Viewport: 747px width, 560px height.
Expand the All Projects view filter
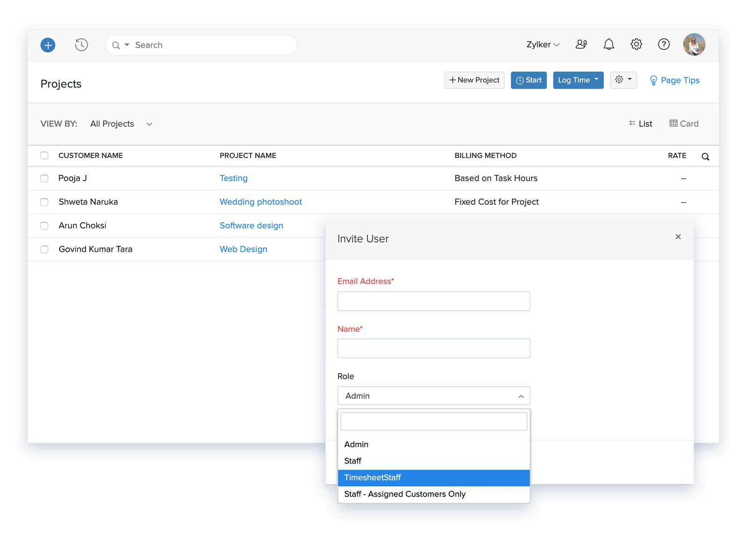(121, 124)
